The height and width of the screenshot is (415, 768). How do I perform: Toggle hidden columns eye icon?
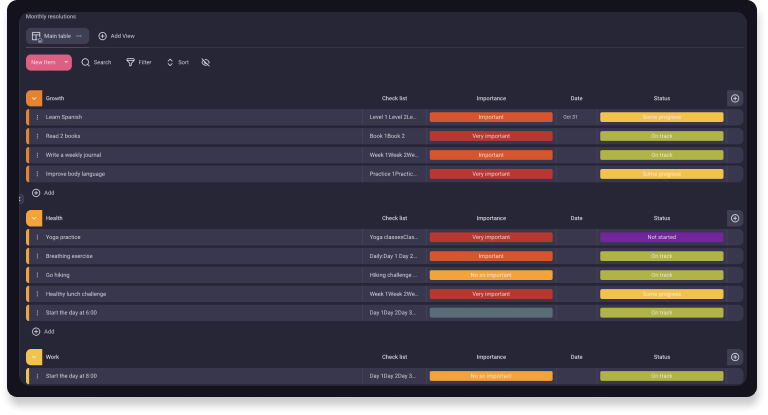[206, 62]
